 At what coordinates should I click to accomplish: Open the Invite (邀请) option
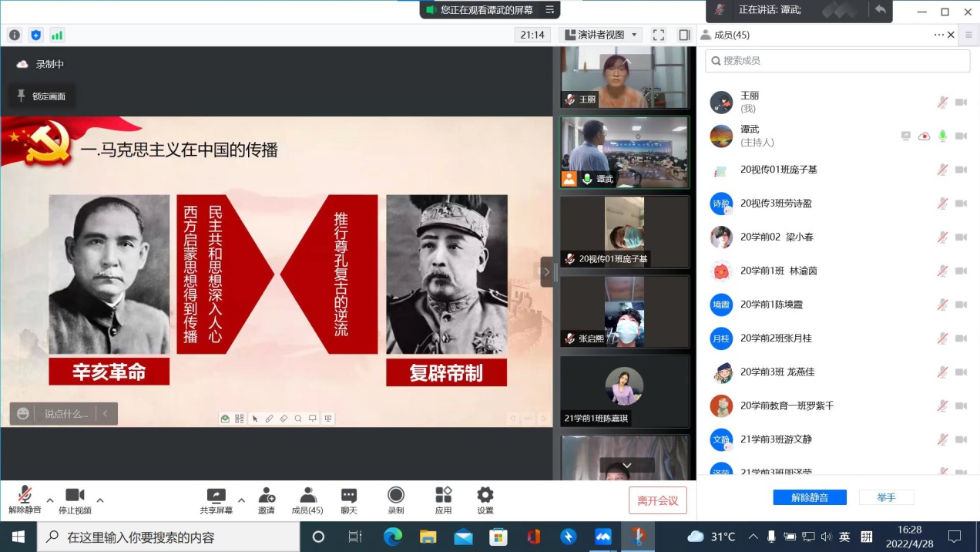267,500
